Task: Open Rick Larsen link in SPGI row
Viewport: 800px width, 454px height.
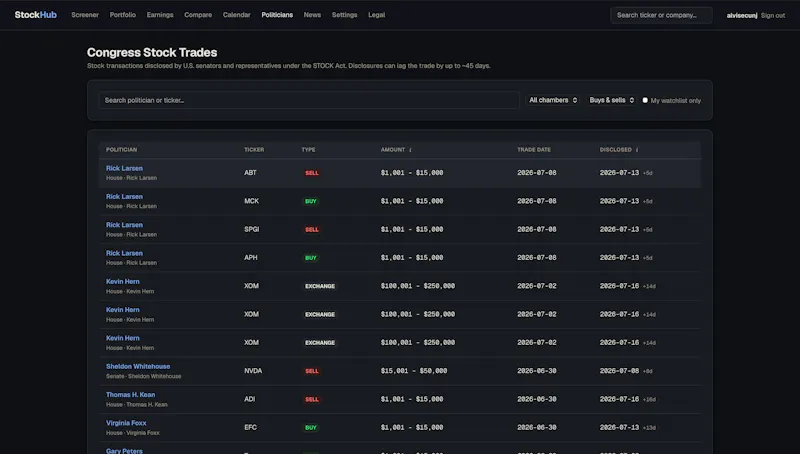Action: 124,225
